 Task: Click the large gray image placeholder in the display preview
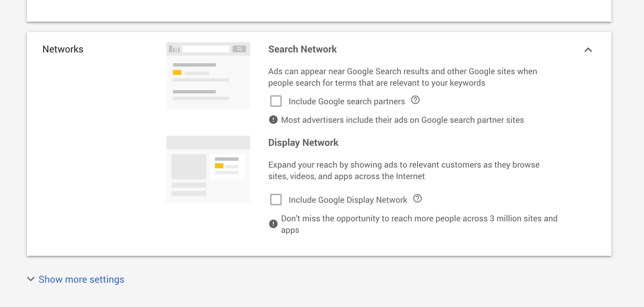(x=189, y=167)
